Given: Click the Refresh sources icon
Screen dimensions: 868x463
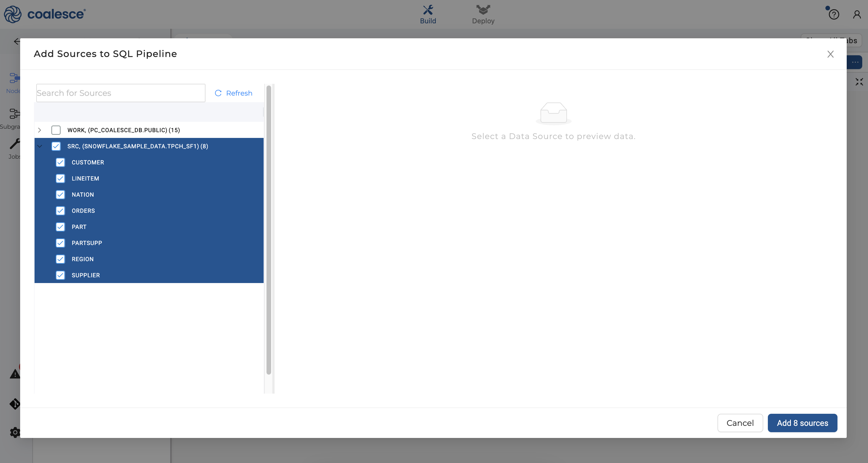Looking at the screenshot, I should [x=218, y=93].
